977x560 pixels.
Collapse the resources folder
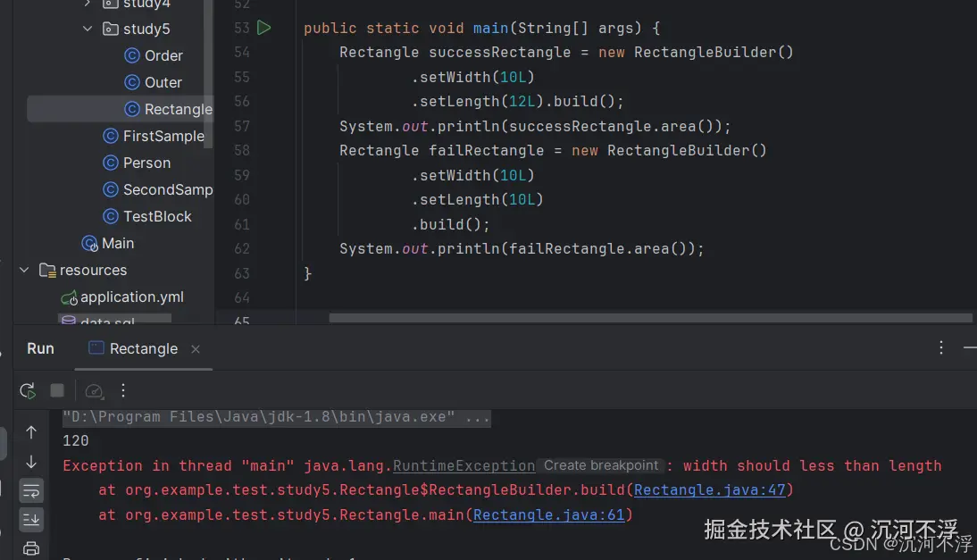(x=24, y=270)
